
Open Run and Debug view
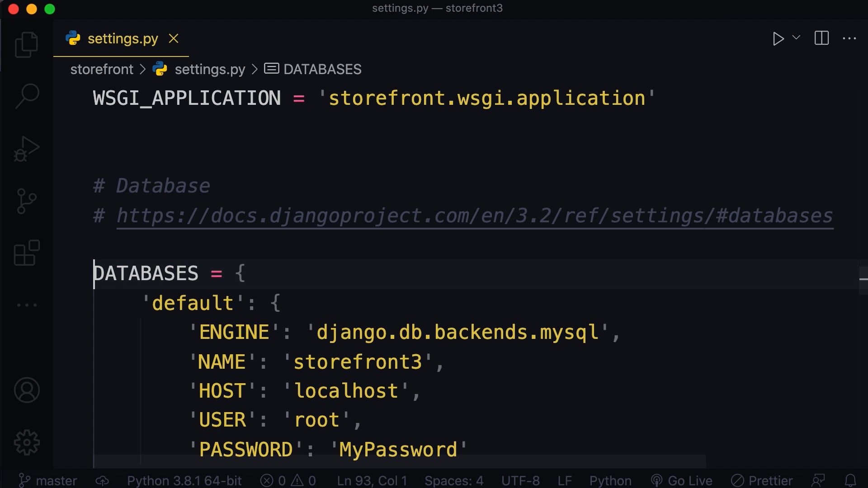pos(26,149)
